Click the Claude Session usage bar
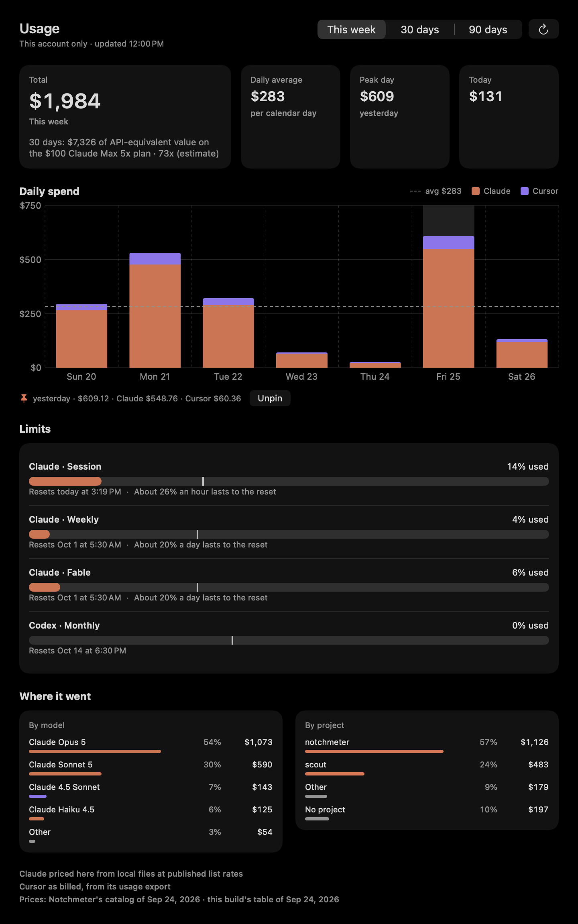The image size is (578, 924). click(x=289, y=481)
